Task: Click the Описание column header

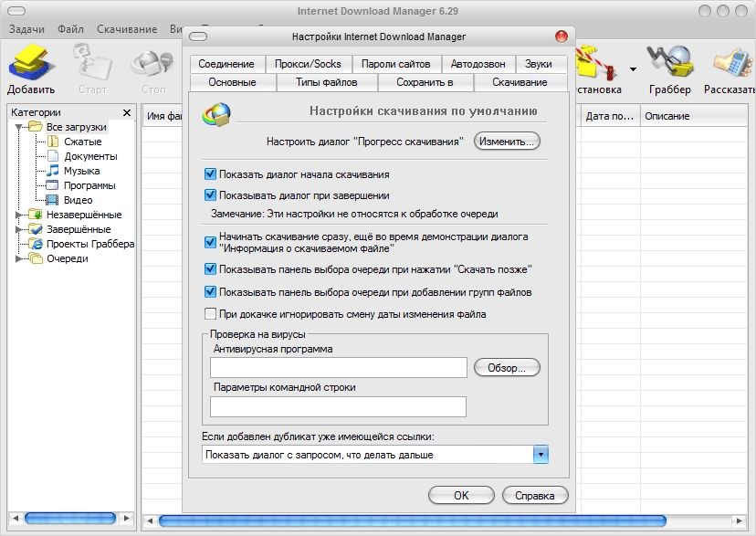Action: click(694, 116)
